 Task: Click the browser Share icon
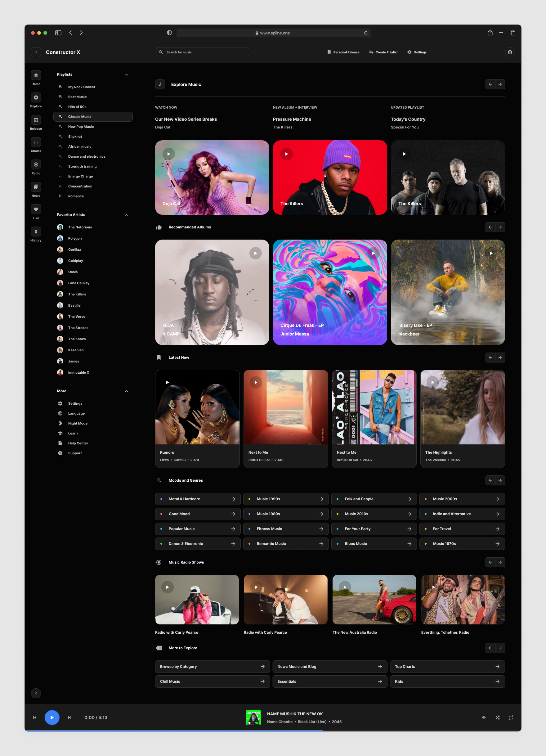pyautogui.click(x=490, y=33)
